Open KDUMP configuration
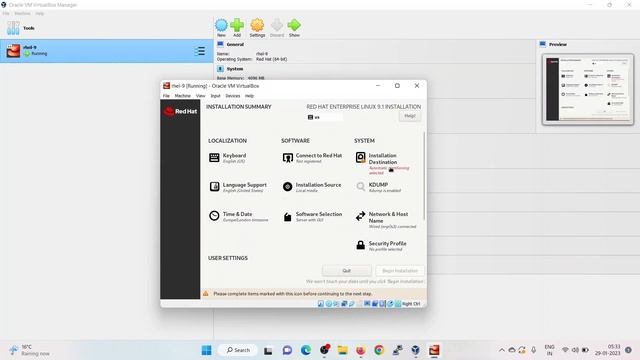This screenshot has width=640, height=360. click(x=378, y=187)
